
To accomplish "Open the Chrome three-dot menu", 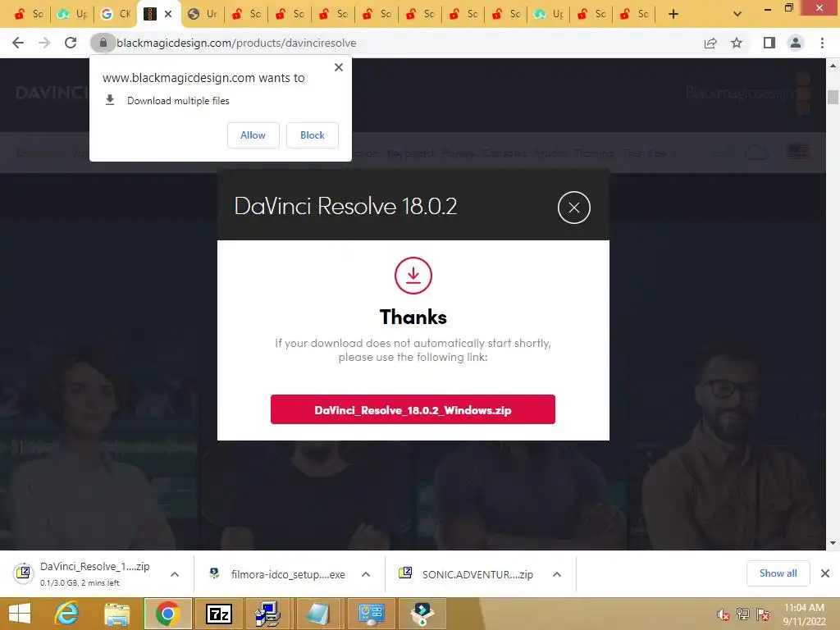I will click(822, 43).
